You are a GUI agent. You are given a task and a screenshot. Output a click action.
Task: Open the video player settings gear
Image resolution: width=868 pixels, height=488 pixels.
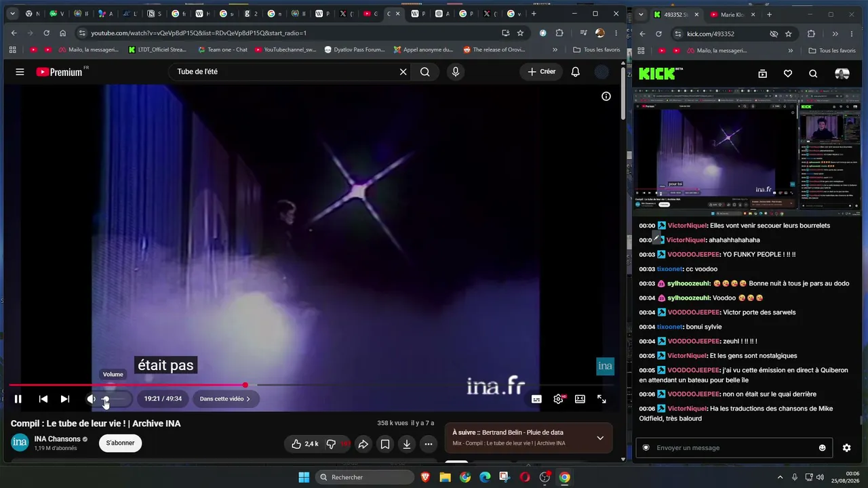click(558, 399)
